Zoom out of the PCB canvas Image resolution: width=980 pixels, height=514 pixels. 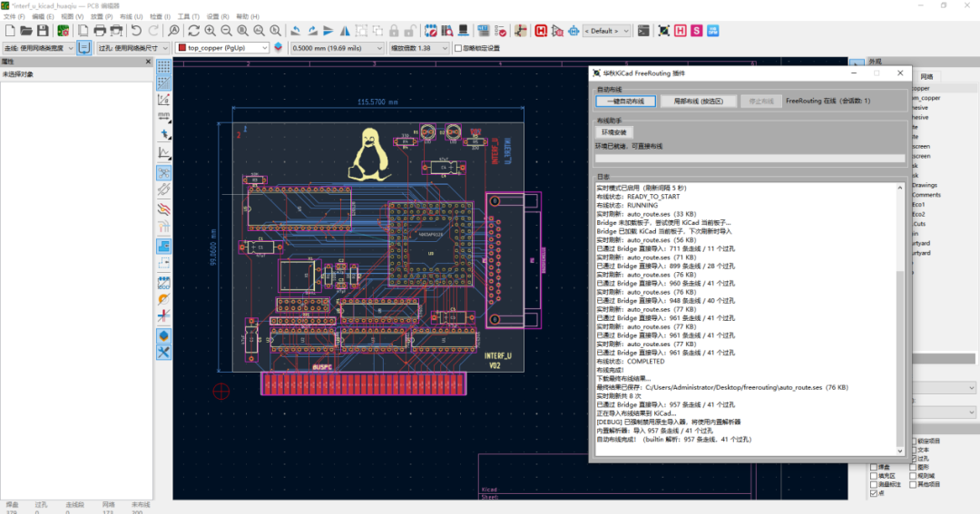click(226, 31)
